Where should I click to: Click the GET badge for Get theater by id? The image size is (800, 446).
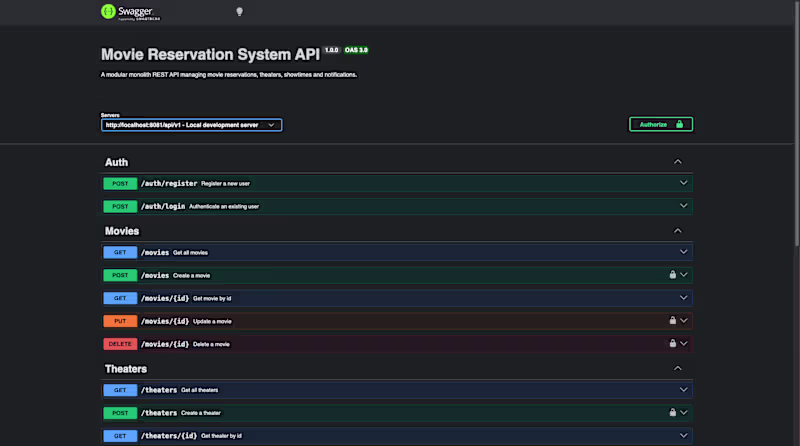click(120, 436)
